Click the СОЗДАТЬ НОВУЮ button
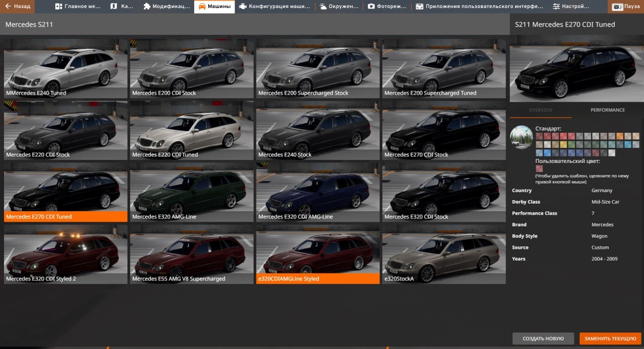The width and height of the screenshot is (644, 349). [x=543, y=338]
